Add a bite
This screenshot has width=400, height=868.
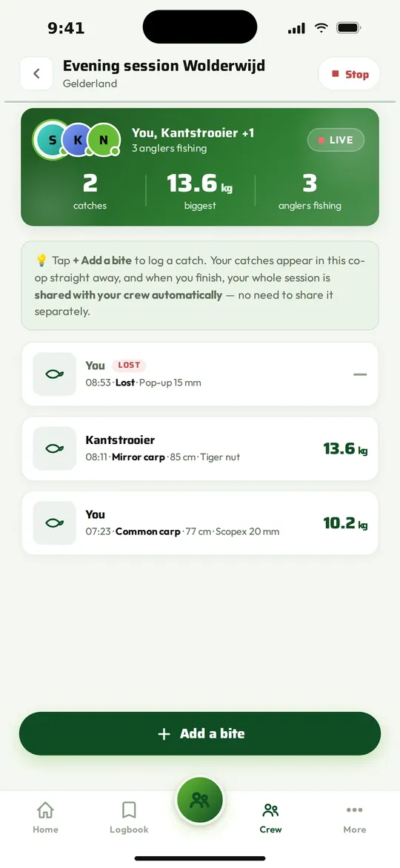pyautogui.click(x=200, y=733)
